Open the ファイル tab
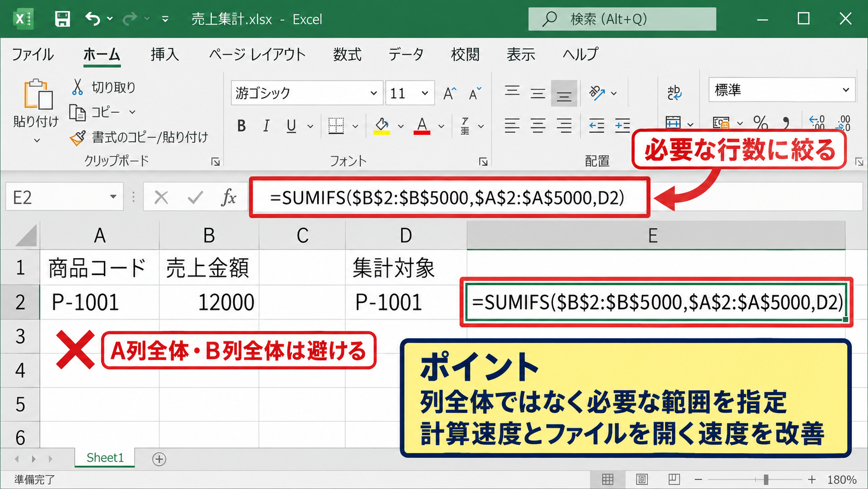868x489 pixels. (x=33, y=55)
